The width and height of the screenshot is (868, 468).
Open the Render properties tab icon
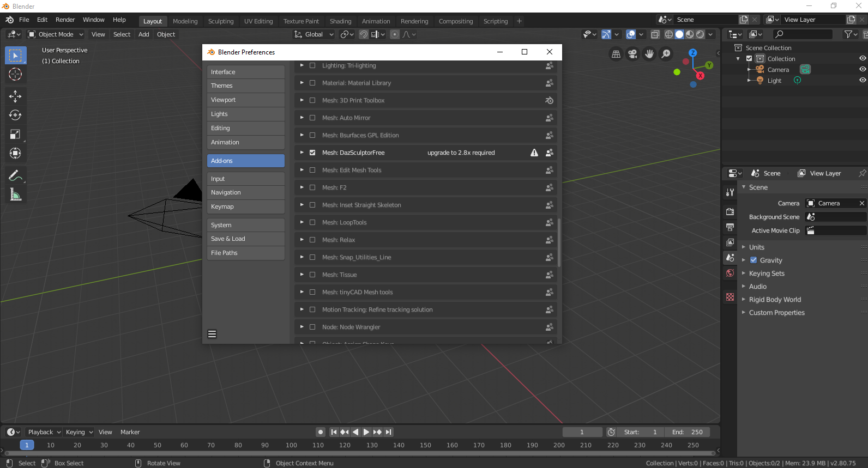(730, 211)
